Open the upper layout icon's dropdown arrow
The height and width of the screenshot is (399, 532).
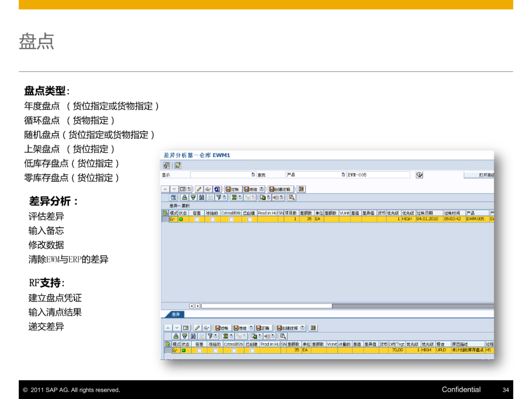[x=282, y=198]
